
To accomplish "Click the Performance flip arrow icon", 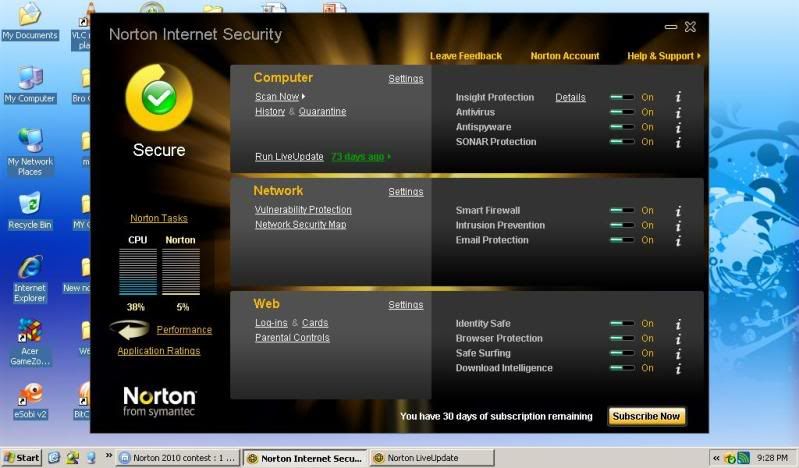I will 129,329.
